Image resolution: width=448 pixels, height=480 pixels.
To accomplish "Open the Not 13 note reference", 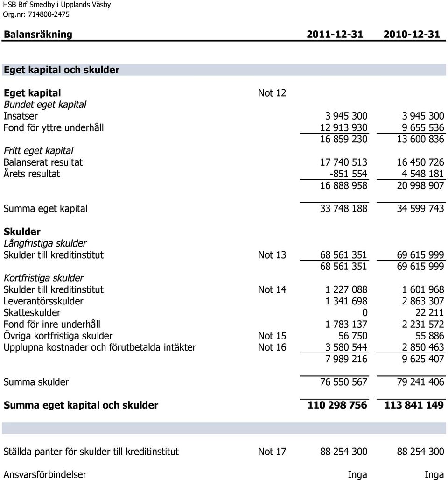I will click(272, 254).
